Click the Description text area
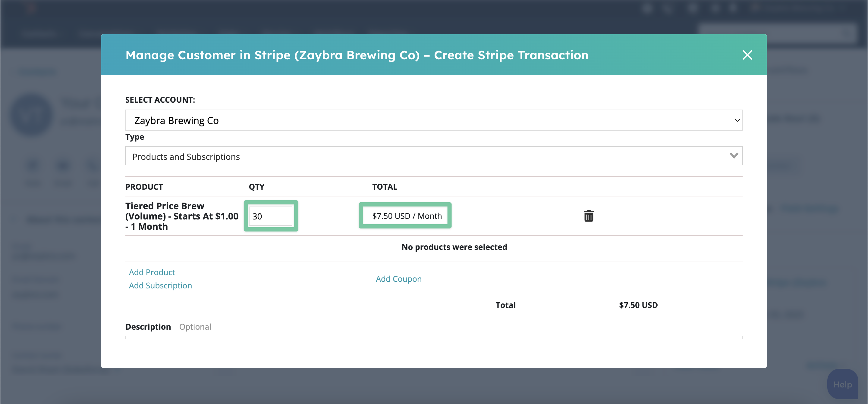This screenshot has width=868, height=404. 434,337
